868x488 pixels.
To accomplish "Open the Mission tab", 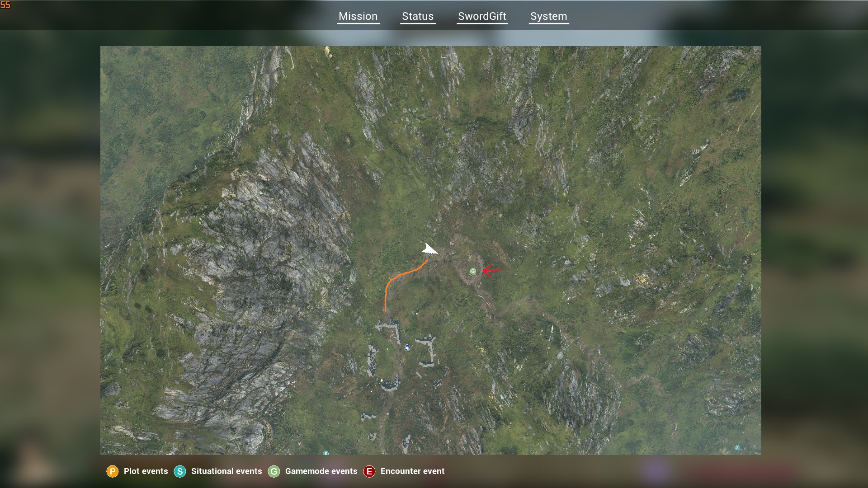I will coord(358,16).
